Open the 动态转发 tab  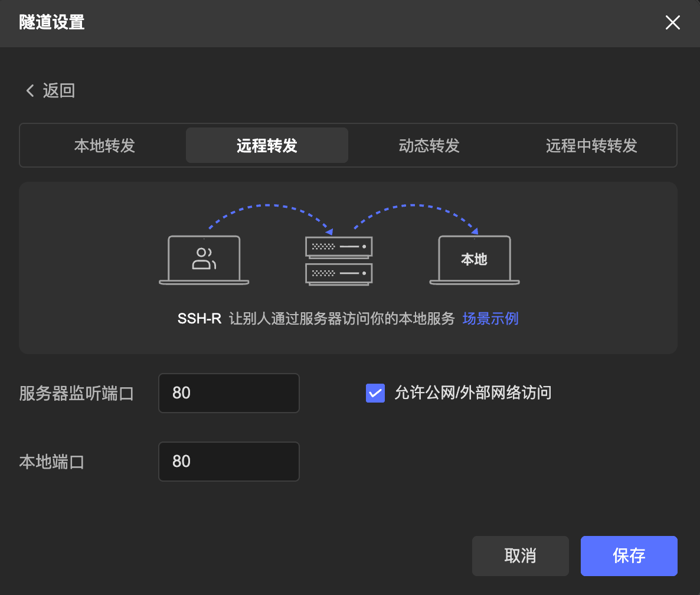[429, 146]
